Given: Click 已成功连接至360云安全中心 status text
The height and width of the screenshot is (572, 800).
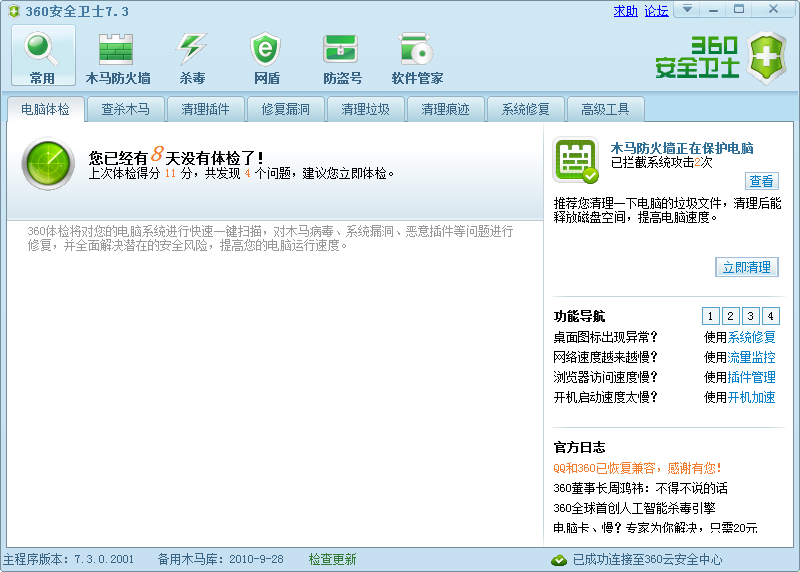Looking at the screenshot, I should [x=647, y=560].
